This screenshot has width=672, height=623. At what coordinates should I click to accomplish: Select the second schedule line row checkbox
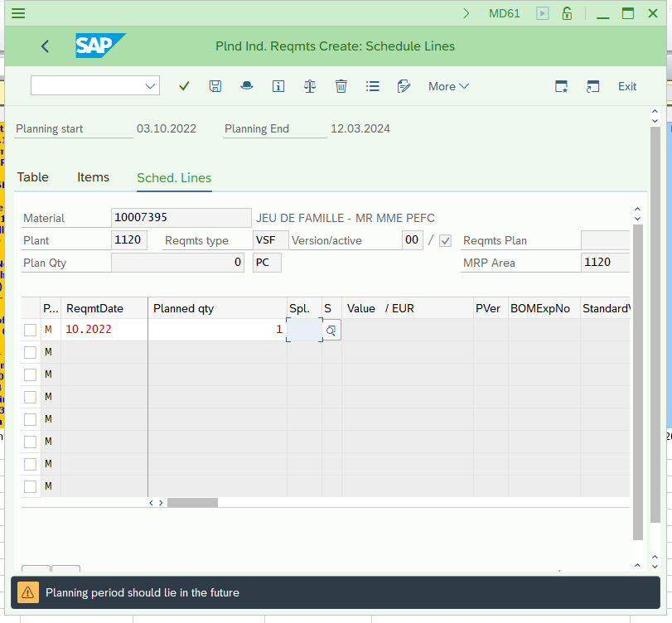tap(30, 352)
